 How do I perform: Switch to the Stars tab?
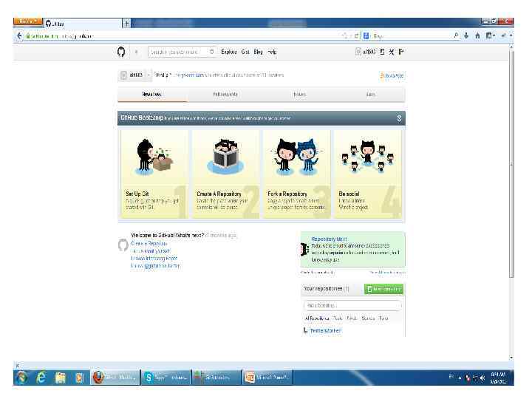[371, 95]
